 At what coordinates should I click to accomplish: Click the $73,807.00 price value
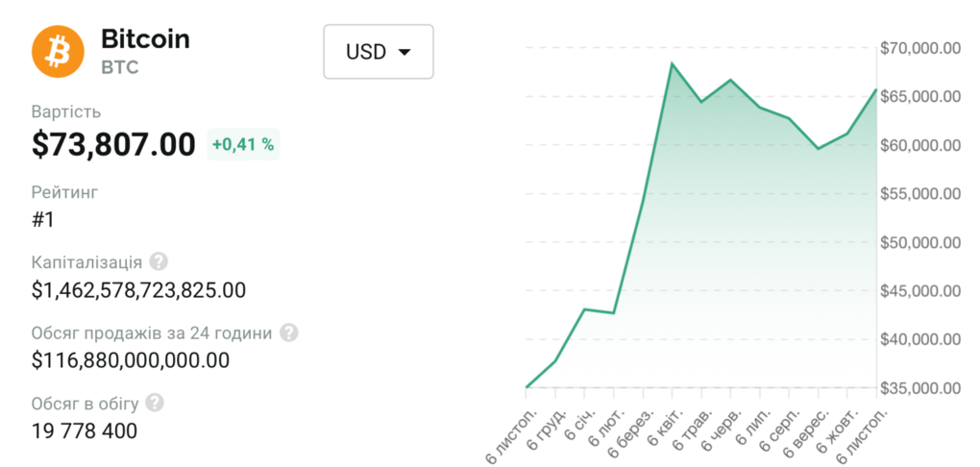pos(113,144)
